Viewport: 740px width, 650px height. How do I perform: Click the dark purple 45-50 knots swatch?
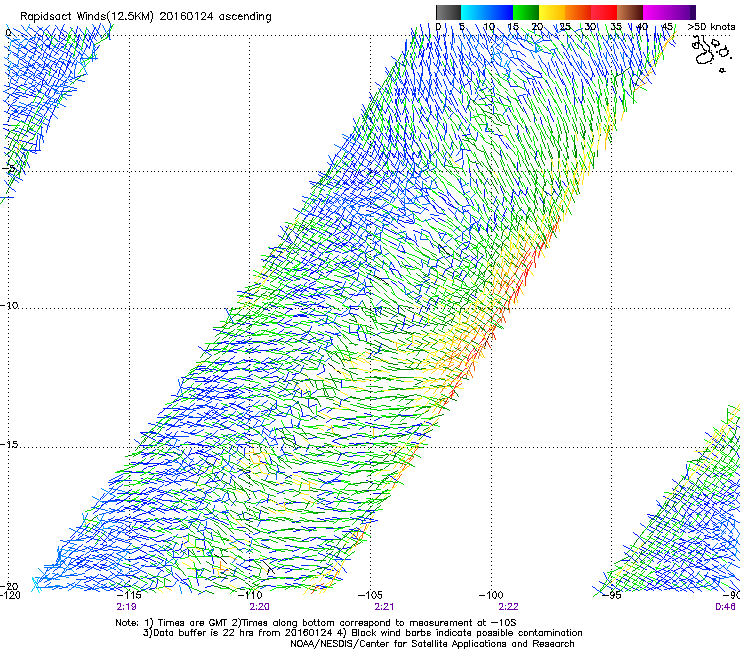682,12
